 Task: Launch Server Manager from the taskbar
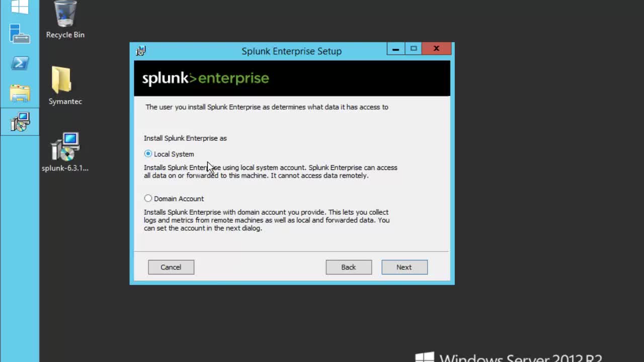(x=20, y=34)
